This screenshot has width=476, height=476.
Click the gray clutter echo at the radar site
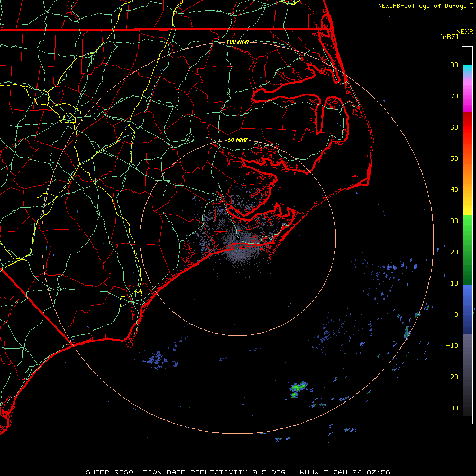click(x=243, y=248)
